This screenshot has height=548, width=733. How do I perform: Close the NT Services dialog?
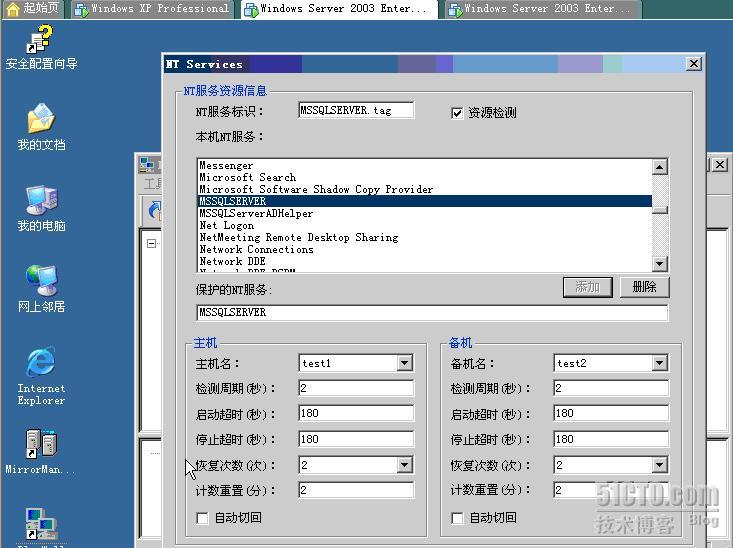pyautogui.click(x=694, y=64)
